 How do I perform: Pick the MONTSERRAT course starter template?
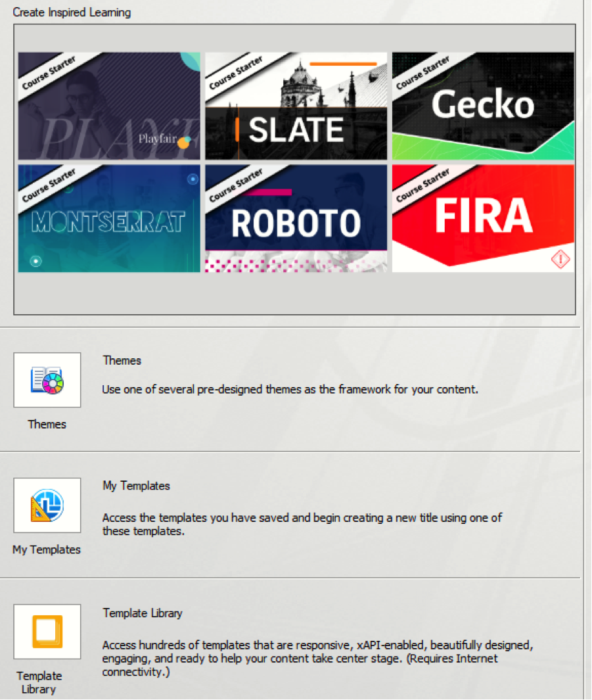click(109, 218)
